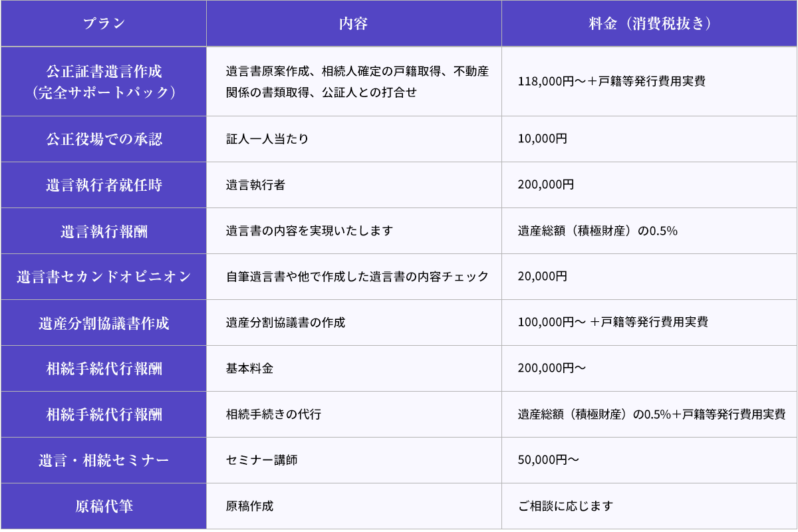The height and width of the screenshot is (532, 798).
Task: Click the 遺産分割協議書作成 row label
Action: tap(103, 323)
